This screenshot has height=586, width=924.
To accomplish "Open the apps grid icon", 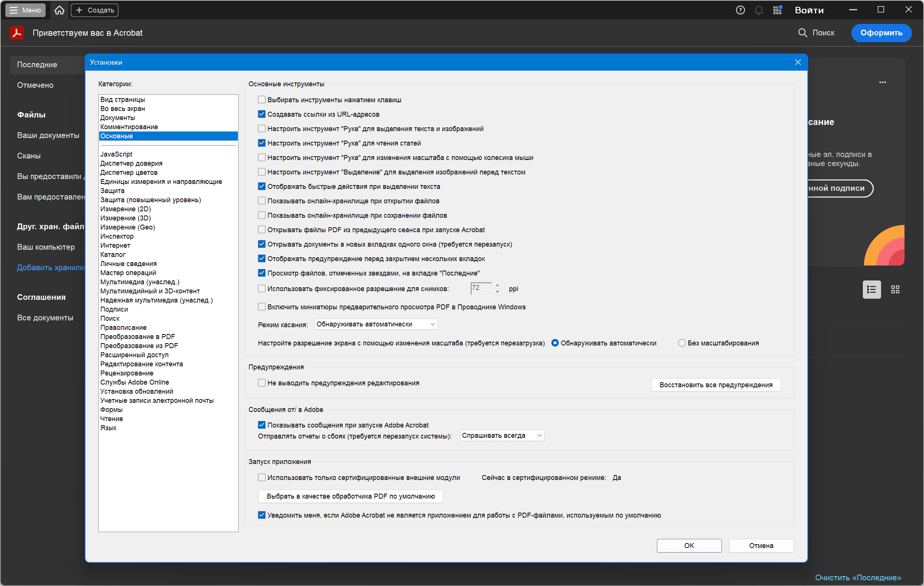I will pyautogui.click(x=777, y=10).
